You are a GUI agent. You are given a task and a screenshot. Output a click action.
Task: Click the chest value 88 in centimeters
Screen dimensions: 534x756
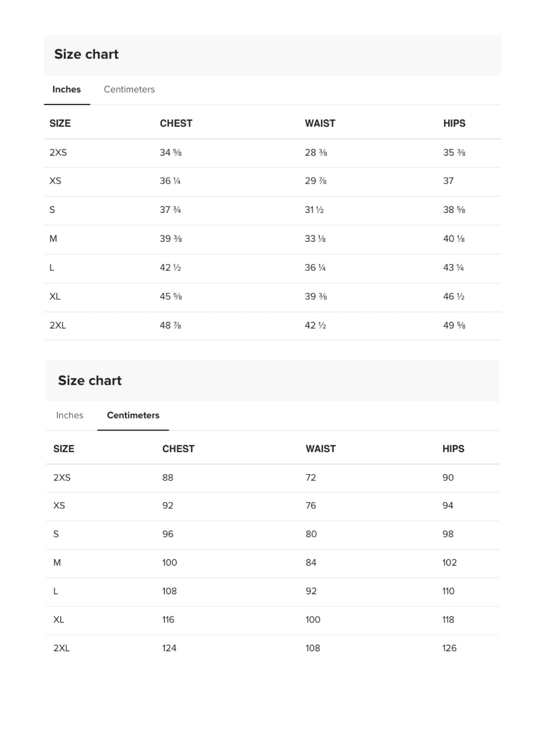click(x=168, y=478)
